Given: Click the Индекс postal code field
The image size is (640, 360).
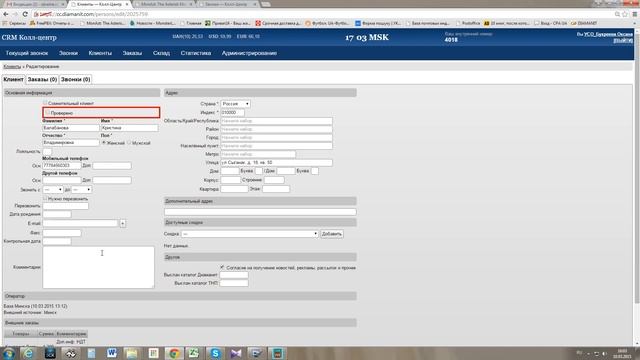Looking at the screenshot, I should [x=233, y=112].
